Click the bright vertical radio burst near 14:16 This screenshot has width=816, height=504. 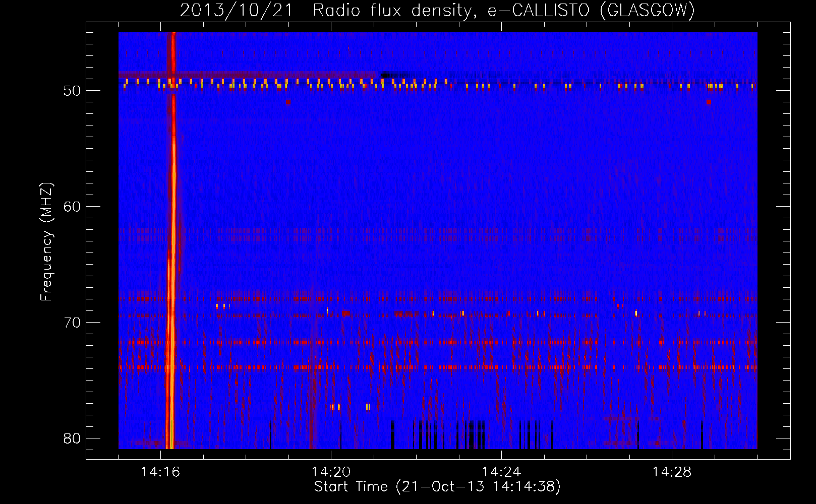(171, 240)
